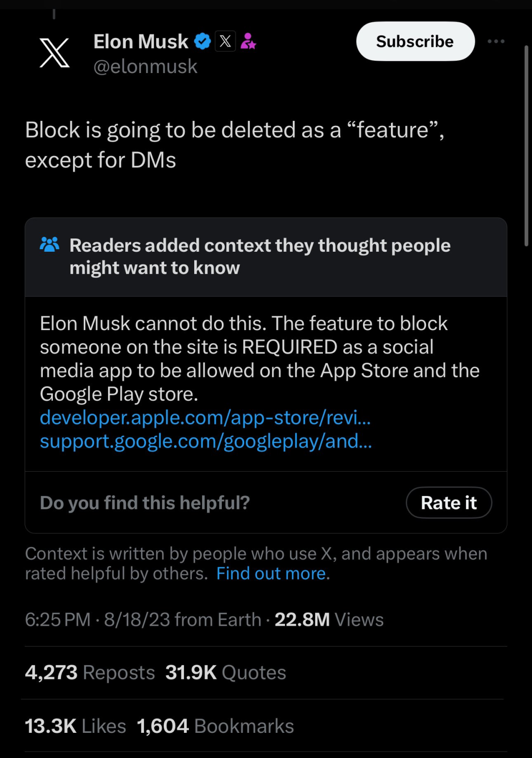Click the community notes people icon
The width and height of the screenshot is (532, 758).
pos(49,245)
